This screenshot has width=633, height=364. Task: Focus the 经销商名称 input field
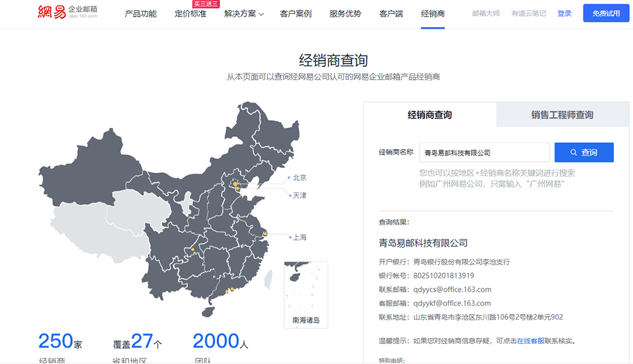pos(484,153)
